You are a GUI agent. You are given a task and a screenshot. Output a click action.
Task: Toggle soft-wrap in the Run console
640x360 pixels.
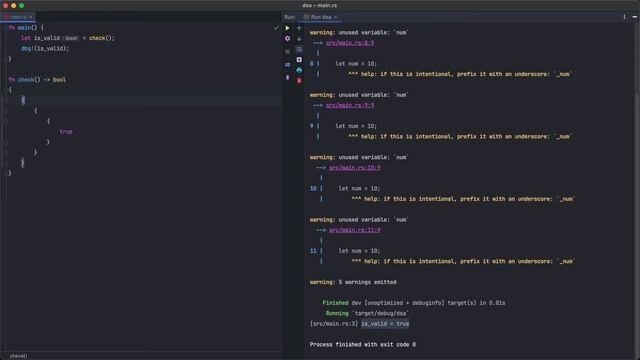[299, 49]
